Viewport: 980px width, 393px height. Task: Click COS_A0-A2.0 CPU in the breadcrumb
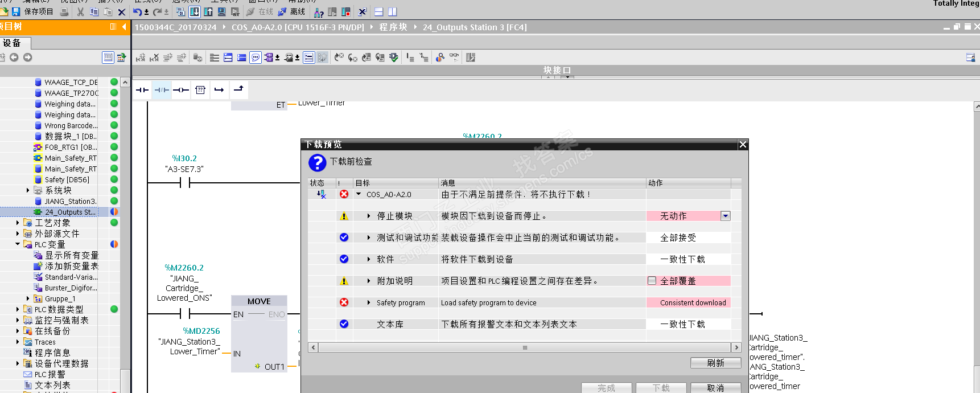pyautogui.click(x=298, y=27)
